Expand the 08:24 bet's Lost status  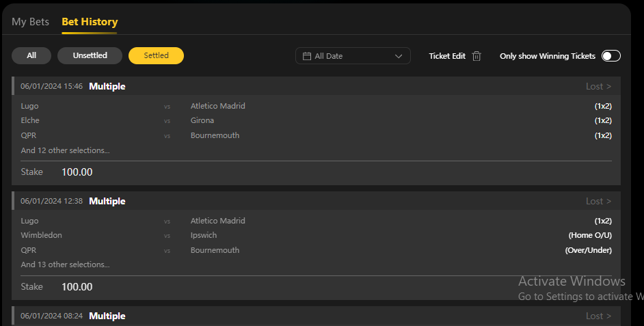pos(598,316)
